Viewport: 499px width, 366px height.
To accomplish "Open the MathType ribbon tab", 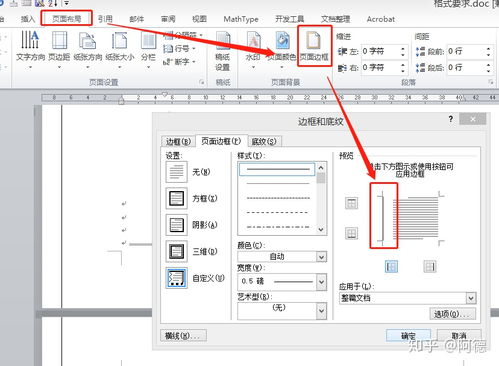I will coord(241,19).
